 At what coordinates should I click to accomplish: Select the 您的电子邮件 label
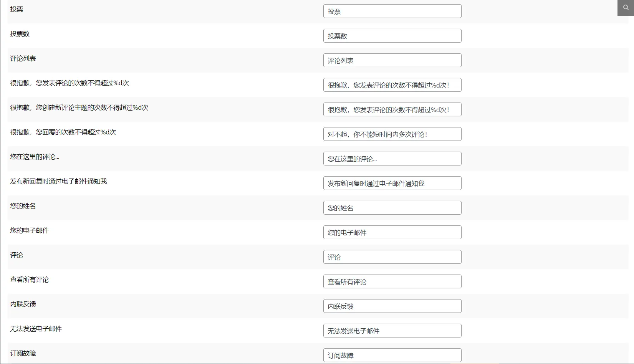pyautogui.click(x=30, y=230)
